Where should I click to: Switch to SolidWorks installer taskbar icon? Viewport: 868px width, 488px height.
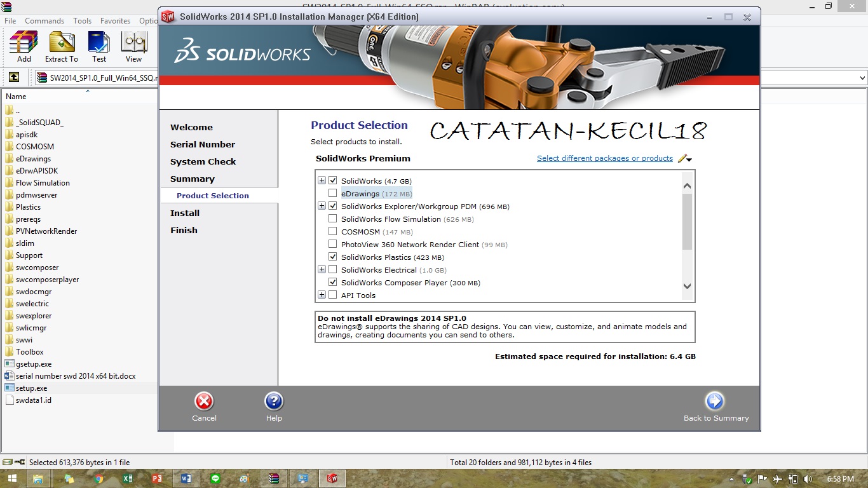tap(332, 478)
